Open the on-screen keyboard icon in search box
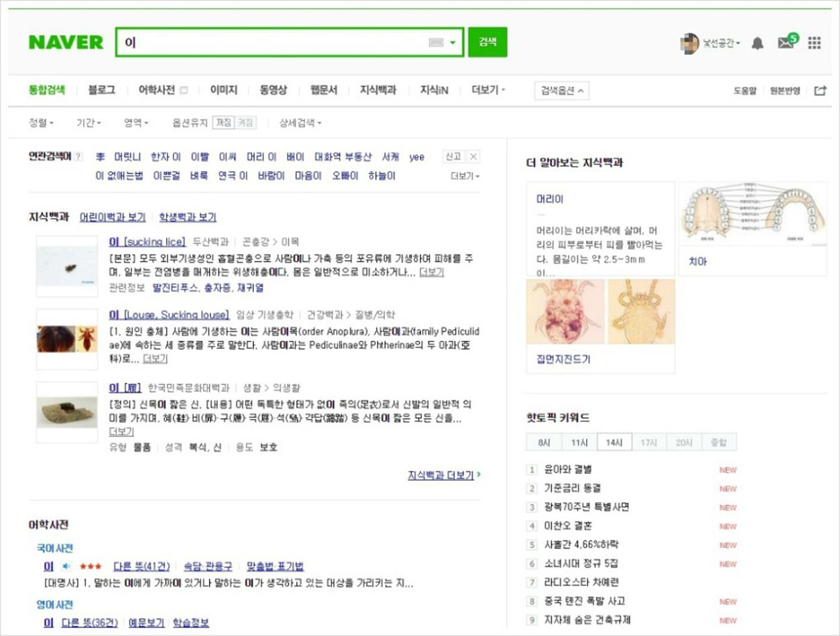 435,42
